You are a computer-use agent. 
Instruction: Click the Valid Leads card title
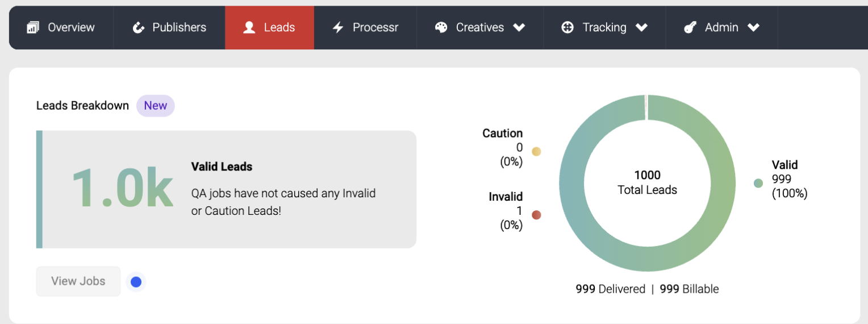coord(222,167)
